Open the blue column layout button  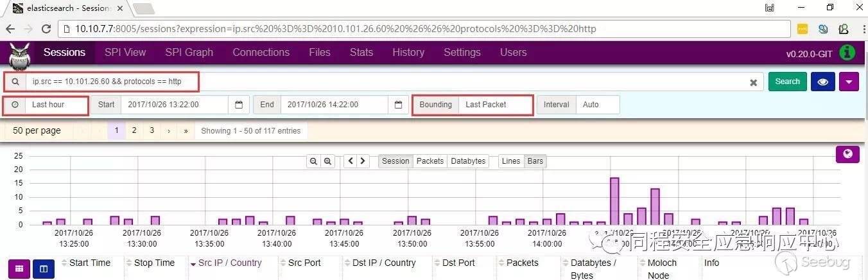coord(43,270)
